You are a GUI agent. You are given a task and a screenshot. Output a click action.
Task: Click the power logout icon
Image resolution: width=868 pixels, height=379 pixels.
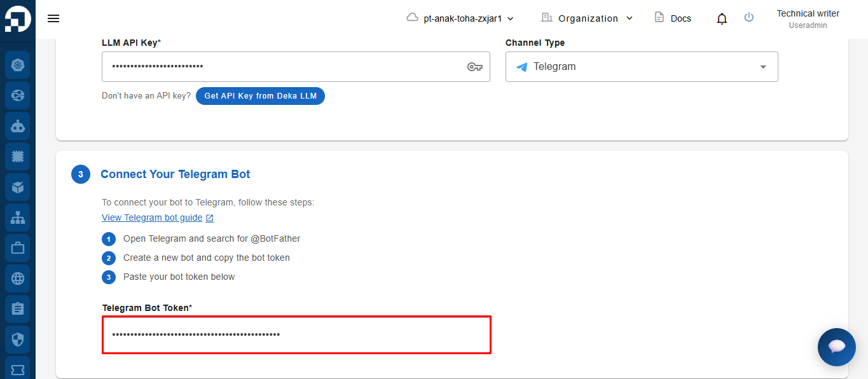749,18
